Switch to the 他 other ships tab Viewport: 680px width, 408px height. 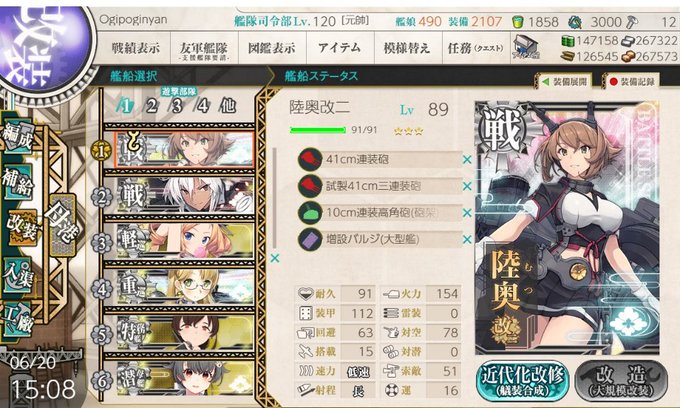click(x=229, y=105)
